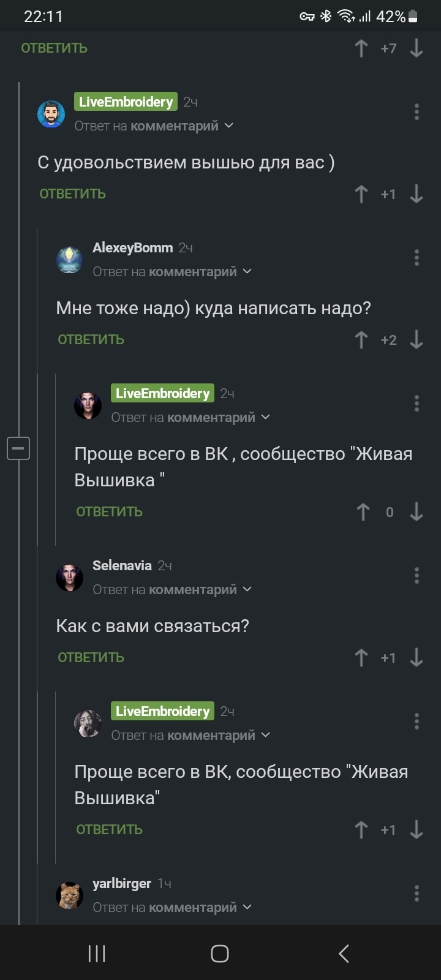This screenshot has height=980, width=441.
Task: Expand "Ответ на комментарий" under yarlbirger
Action: pos(172,907)
